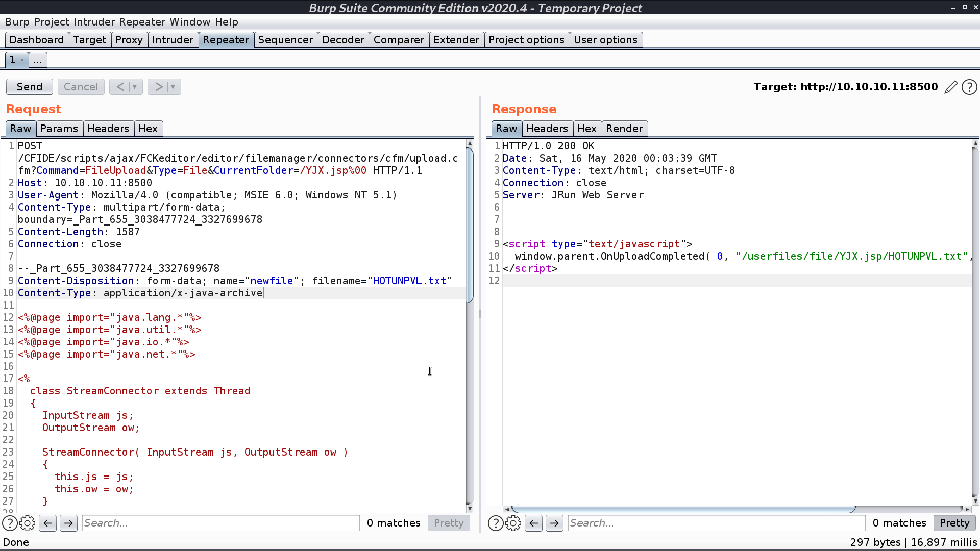Image resolution: width=980 pixels, height=551 pixels.
Task: Go back to previous request in history
Action: point(120,87)
